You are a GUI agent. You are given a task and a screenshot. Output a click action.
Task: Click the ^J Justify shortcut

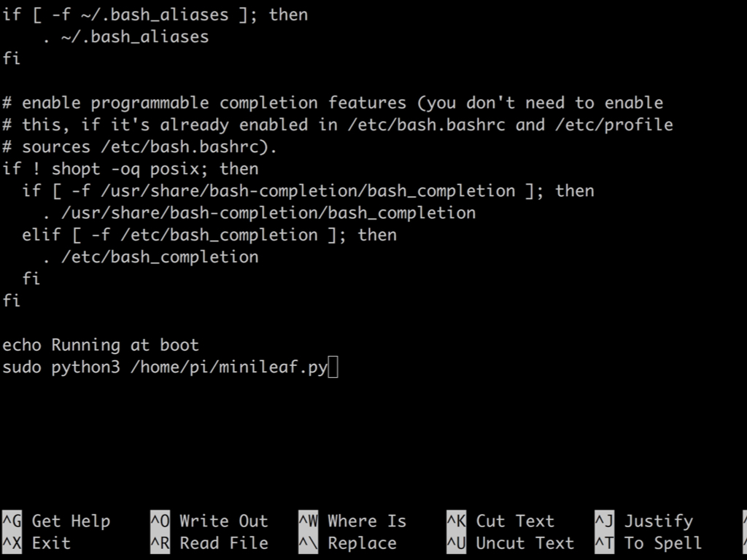pyautogui.click(x=644, y=521)
